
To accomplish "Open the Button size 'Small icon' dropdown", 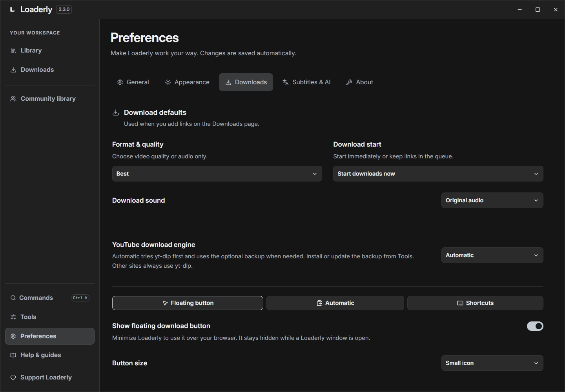I will (x=492, y=363).
